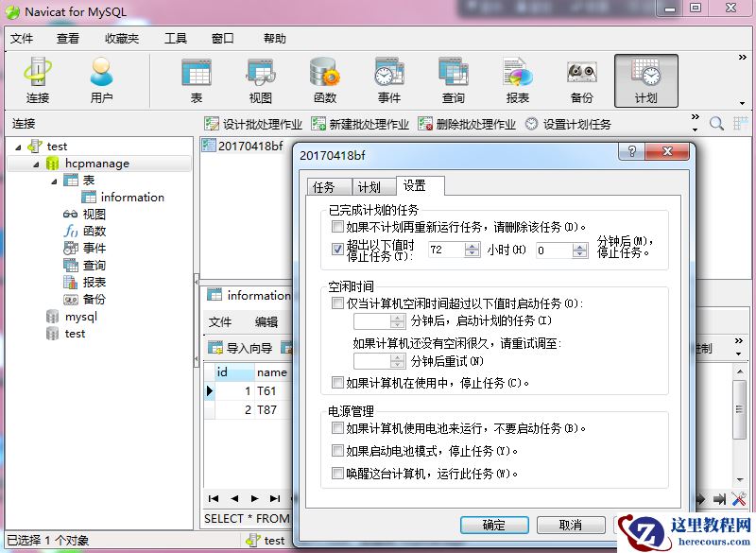The image size is (756, 553).
Task: Select the 事件 event toolbar icon
Action: point(389,80)
